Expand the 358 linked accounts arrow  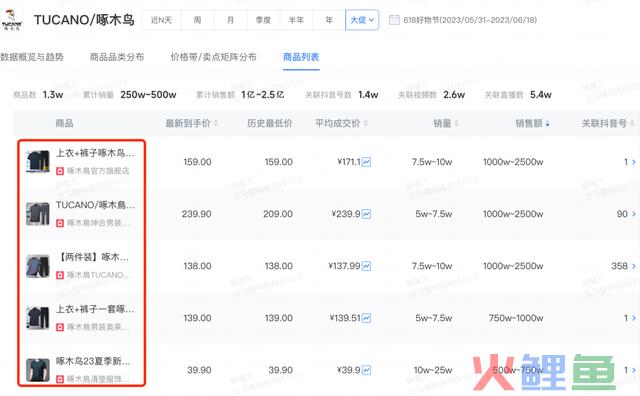pyautogui.click(x=634, y=266)
